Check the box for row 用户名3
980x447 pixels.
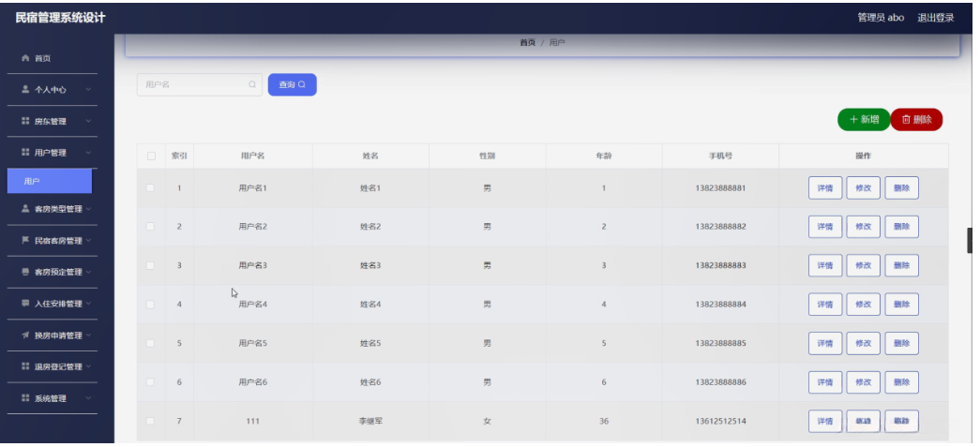click(x=150, y=265)
